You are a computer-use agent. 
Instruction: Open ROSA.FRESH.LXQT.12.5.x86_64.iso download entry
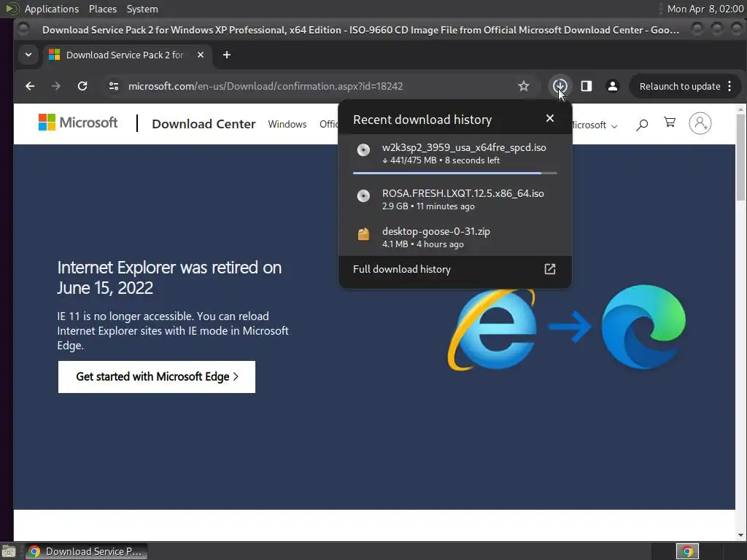point(455,199)
